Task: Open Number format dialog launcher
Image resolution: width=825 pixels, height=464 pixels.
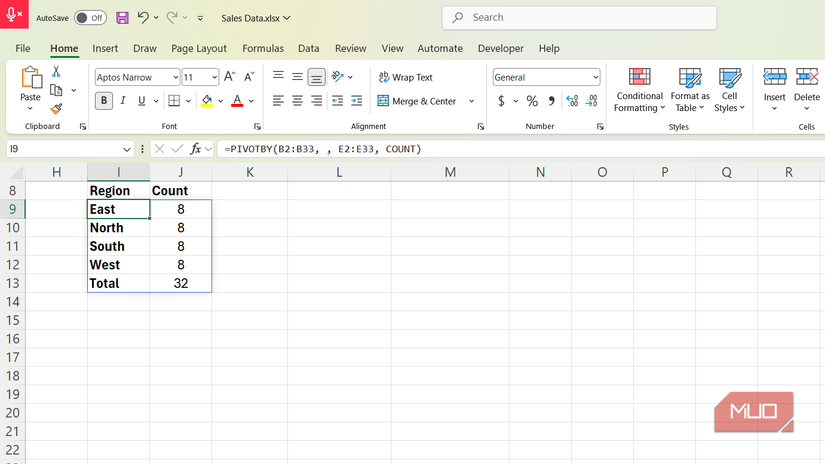Action: [600, 126]
